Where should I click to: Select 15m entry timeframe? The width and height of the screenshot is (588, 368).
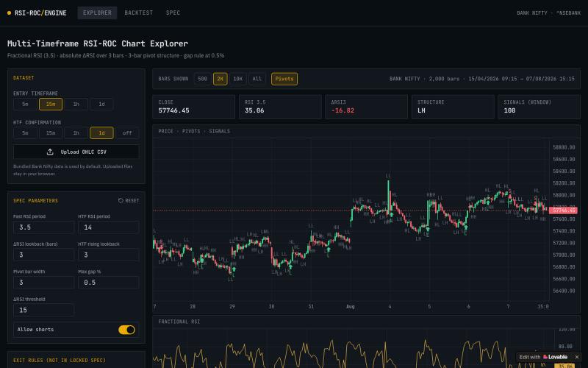click(51, 104)
